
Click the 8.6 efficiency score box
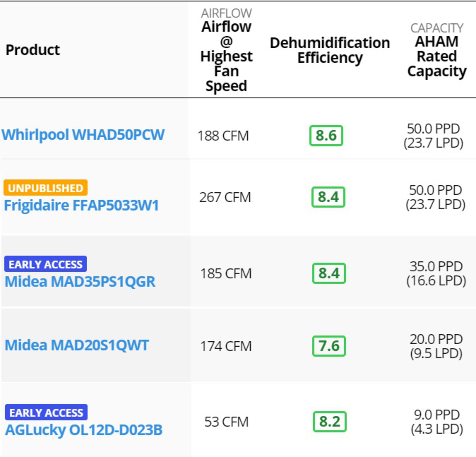(x=326, y=136)
